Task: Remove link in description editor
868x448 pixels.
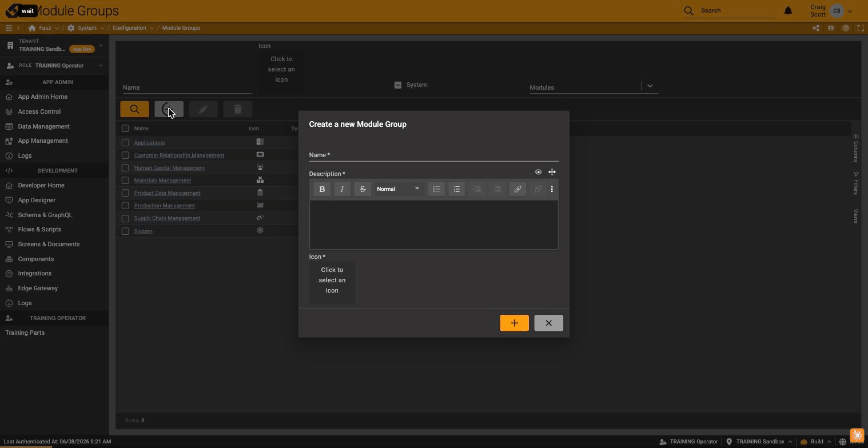Action: coord(538,189)
